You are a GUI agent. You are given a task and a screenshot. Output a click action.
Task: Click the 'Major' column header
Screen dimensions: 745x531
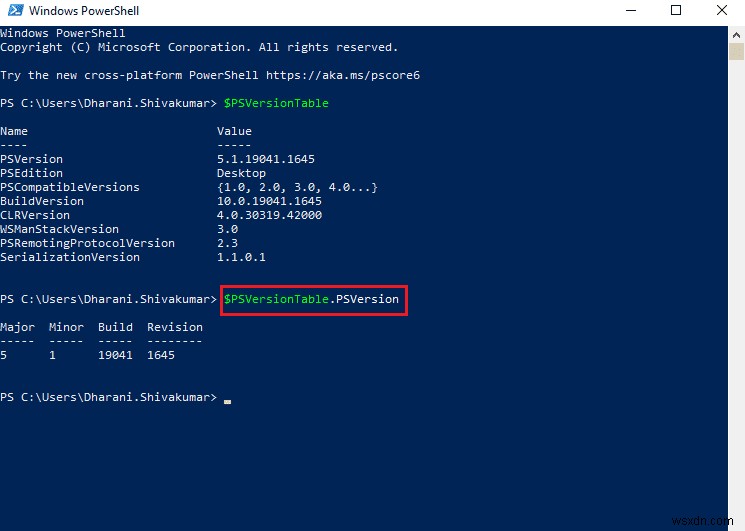18,327
